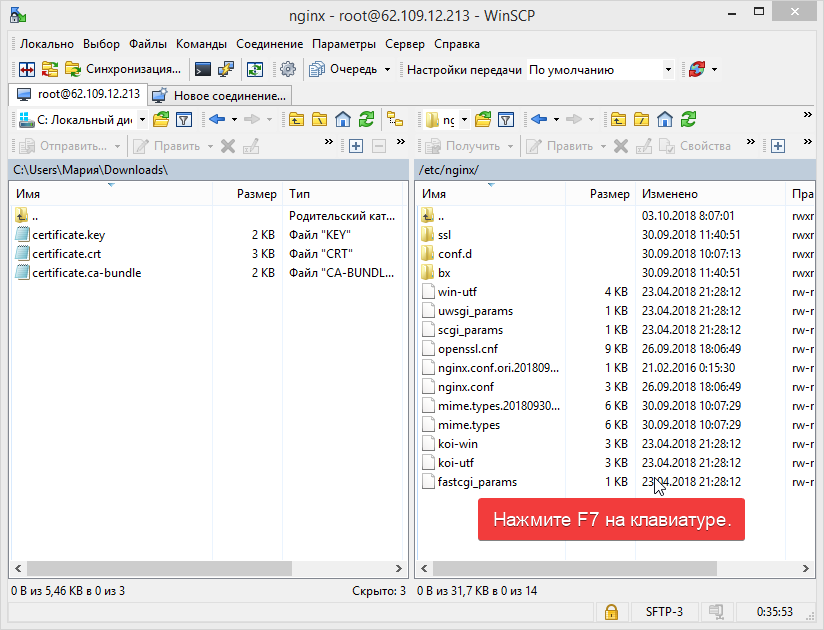Launch PuTTY from the toolbar icon

[x=226, y=69]
